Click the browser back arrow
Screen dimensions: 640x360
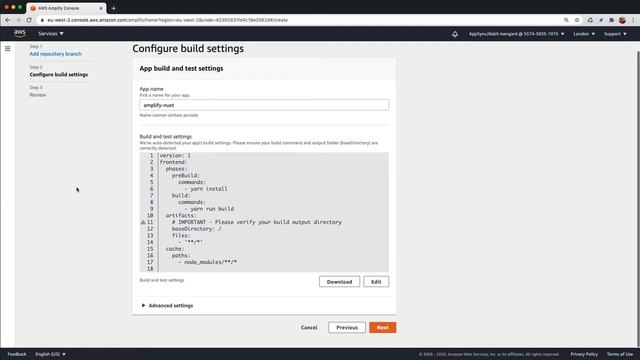coord(8,20)
